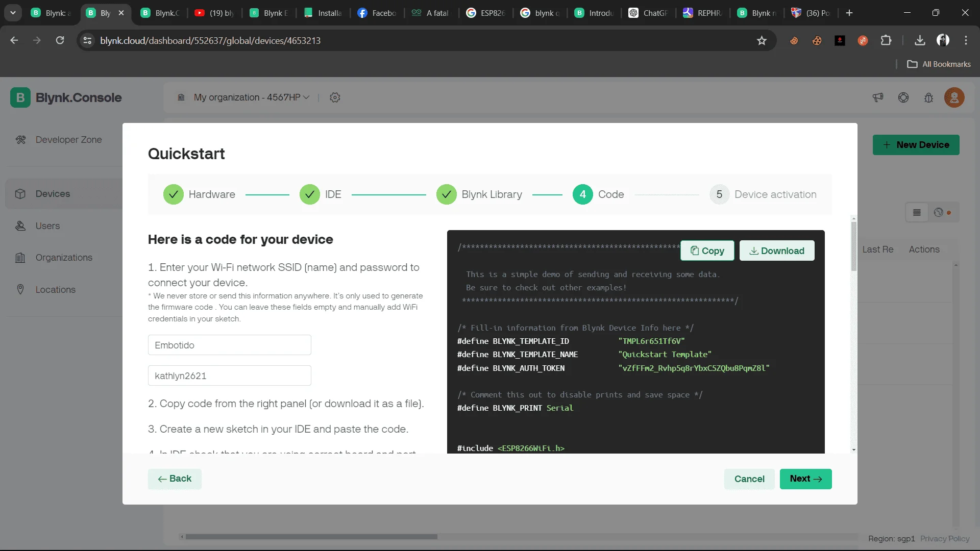980x551 pixels.
Task: Click the Back button
Action: pyautogui.click(x=175, y=479)
